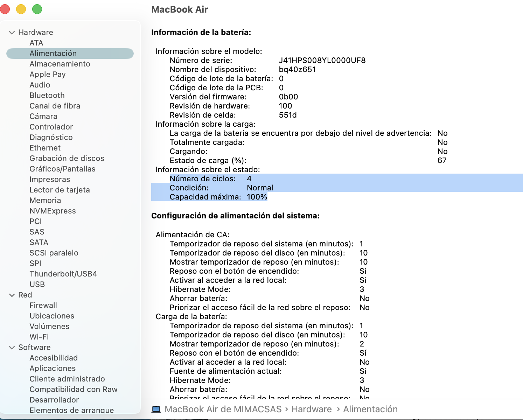Click MacBook Air de MIMACSAS in path bar
Screen dimensions: 523x420
click(223, 409)
